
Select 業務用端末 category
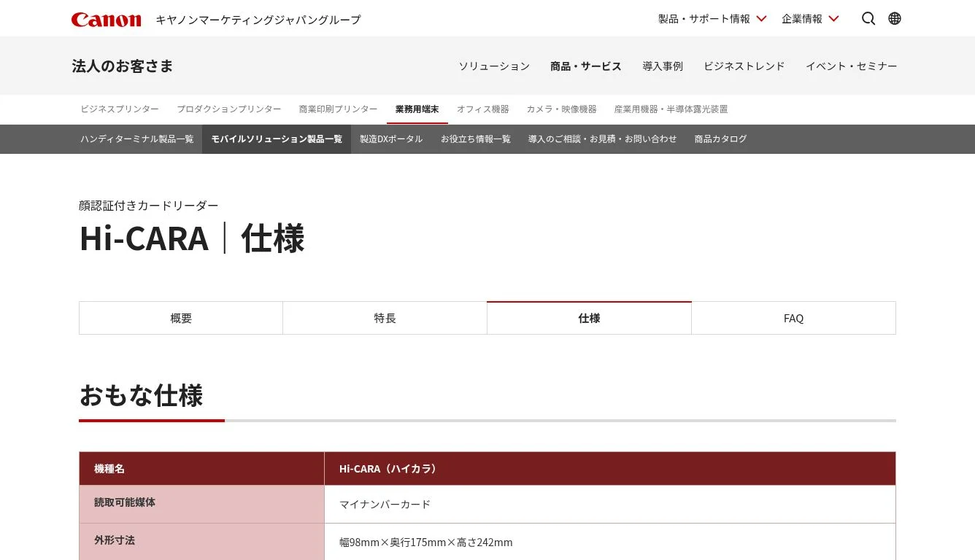(x=417, y=109)
